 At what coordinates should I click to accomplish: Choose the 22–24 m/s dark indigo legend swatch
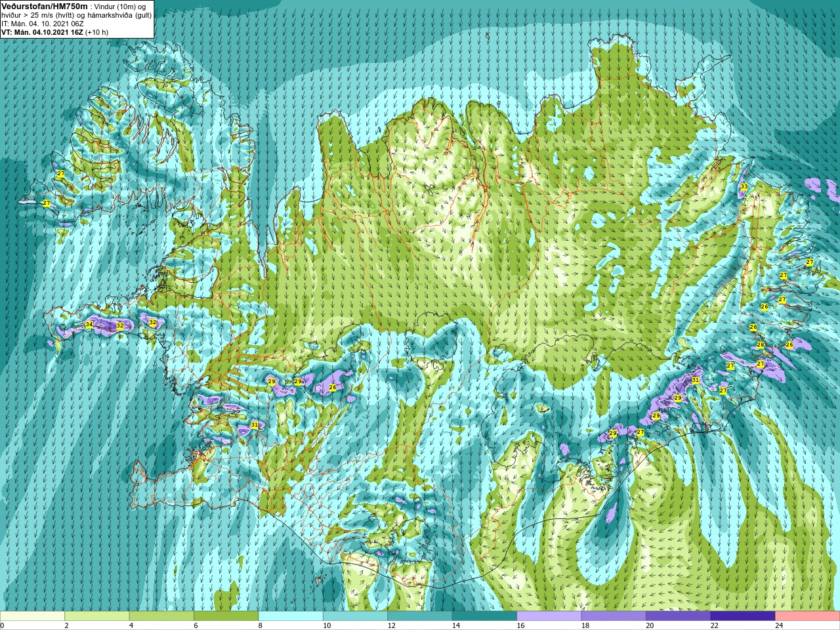744,616
